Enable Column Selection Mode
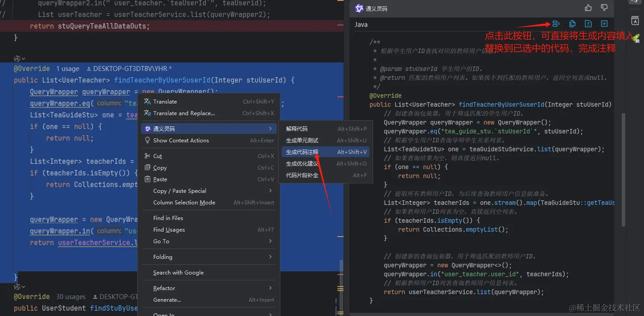This screenshot has height=316, width=644. [209, 202]
